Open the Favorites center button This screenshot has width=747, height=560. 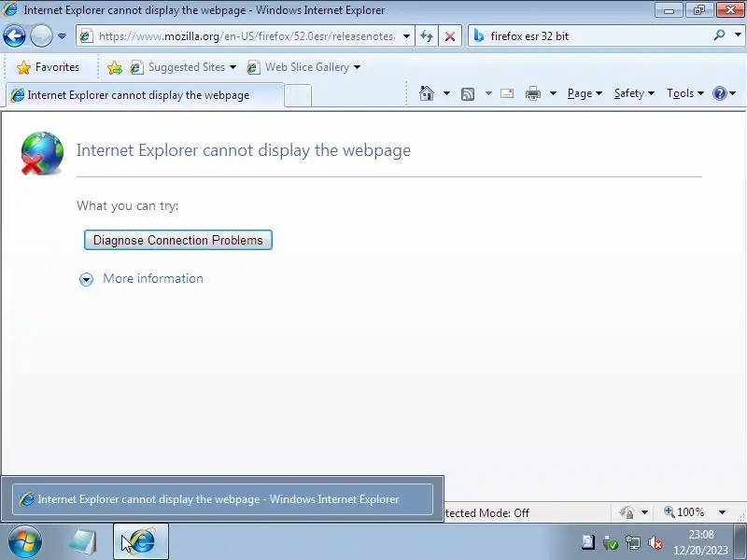[49, 67]
